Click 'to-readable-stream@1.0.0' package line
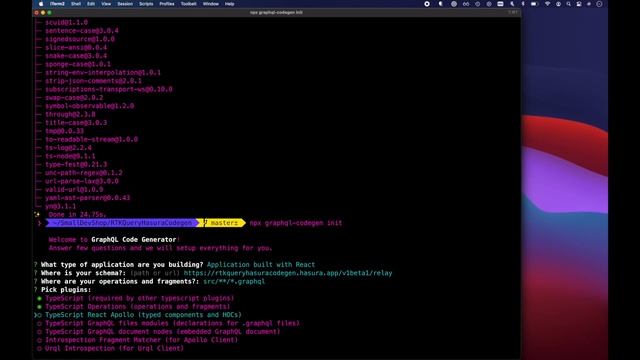The image size is (640, 360). click(x=91, y=139)
